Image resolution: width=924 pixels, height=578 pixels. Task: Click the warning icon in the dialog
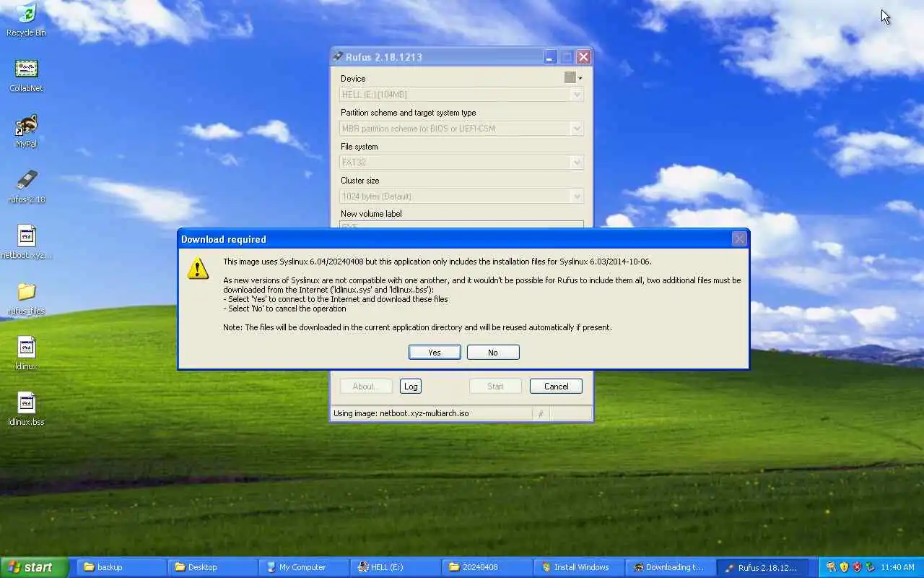tap(198, 268)
